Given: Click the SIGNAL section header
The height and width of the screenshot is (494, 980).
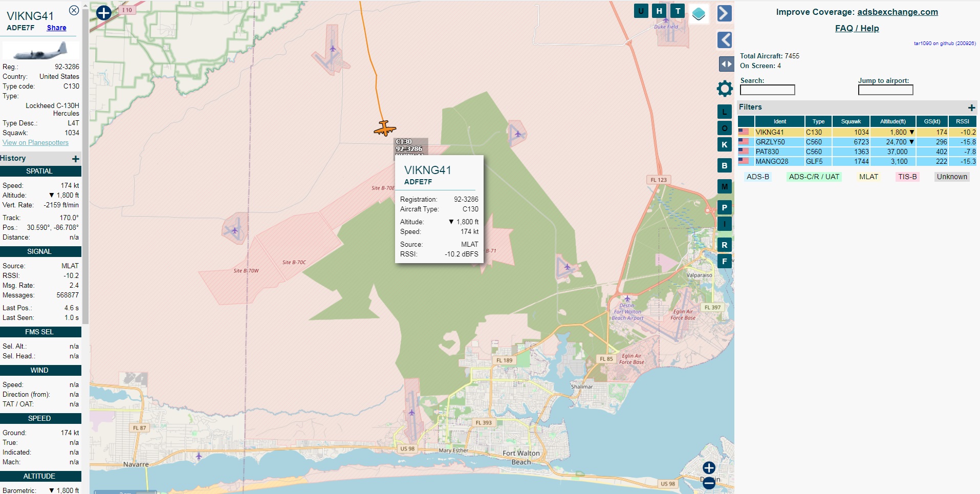Looking at the screenshot, I should 40,251.
